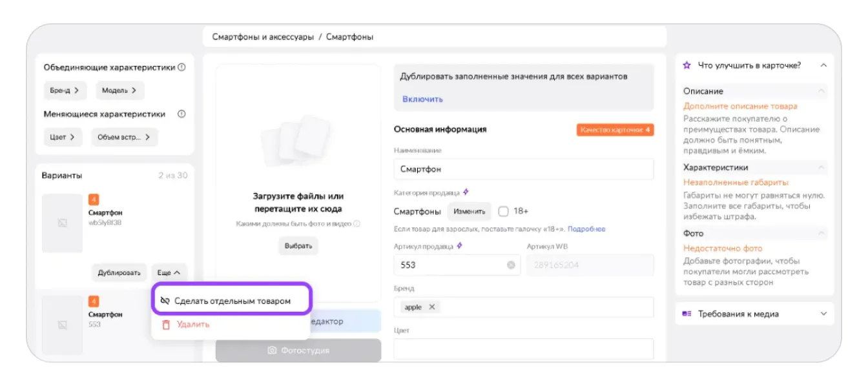Open the Подробнее link about 18+ goods
This screenshot has width=868, height=386.
[586, 229]
